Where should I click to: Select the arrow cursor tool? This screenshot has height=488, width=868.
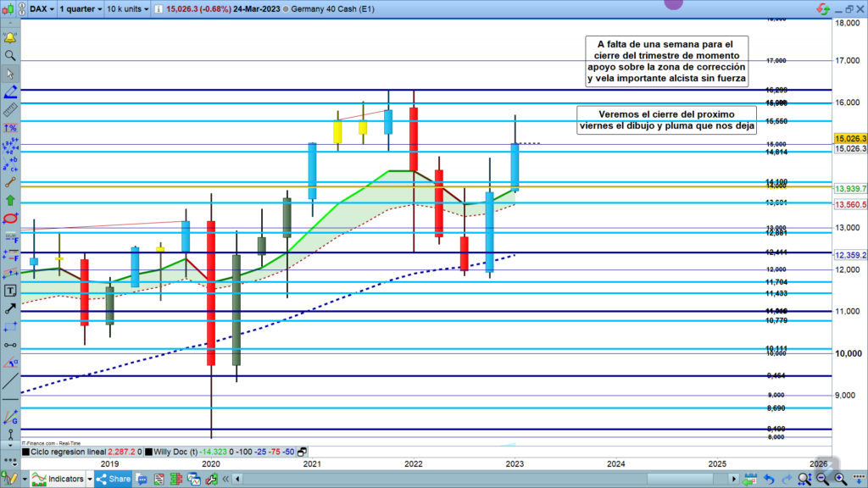click(10, 75)
